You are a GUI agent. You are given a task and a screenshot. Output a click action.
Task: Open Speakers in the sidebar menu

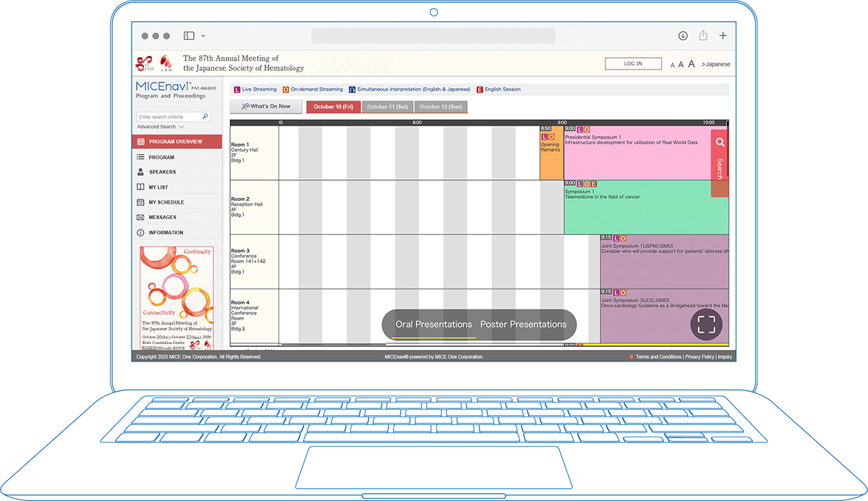click(162, 172)
